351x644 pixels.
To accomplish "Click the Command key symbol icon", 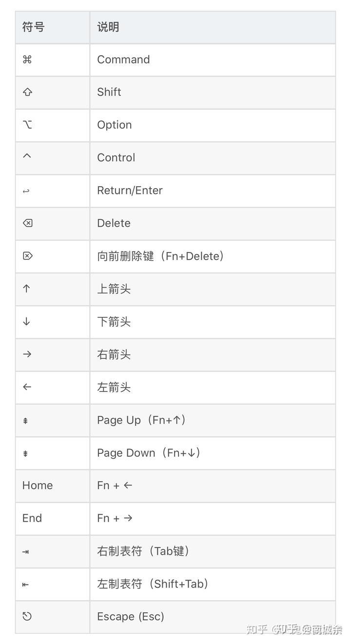I will pos(27,59).
